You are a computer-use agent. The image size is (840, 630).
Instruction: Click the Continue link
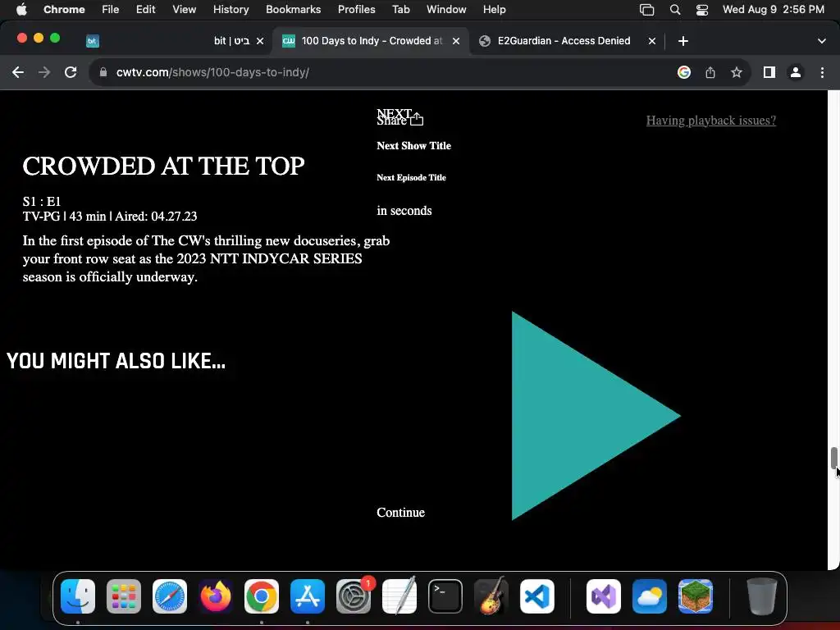(x=400, y=513)
